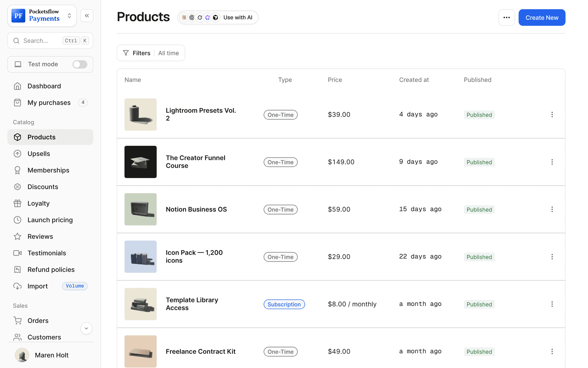This screenshot has width=588, height=368.
Task: Click Published status for Notion Business OS
Action: point(479,210)
